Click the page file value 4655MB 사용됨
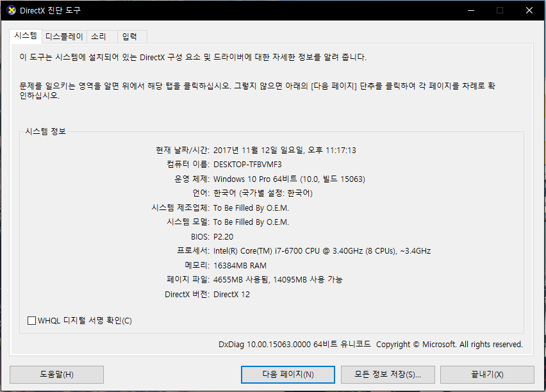546x392 pixels. [240, 279]
